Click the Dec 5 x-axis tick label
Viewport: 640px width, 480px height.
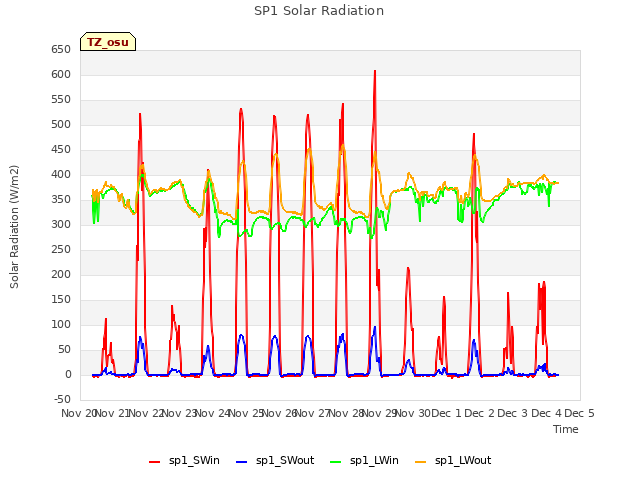(x=579, y=413)
